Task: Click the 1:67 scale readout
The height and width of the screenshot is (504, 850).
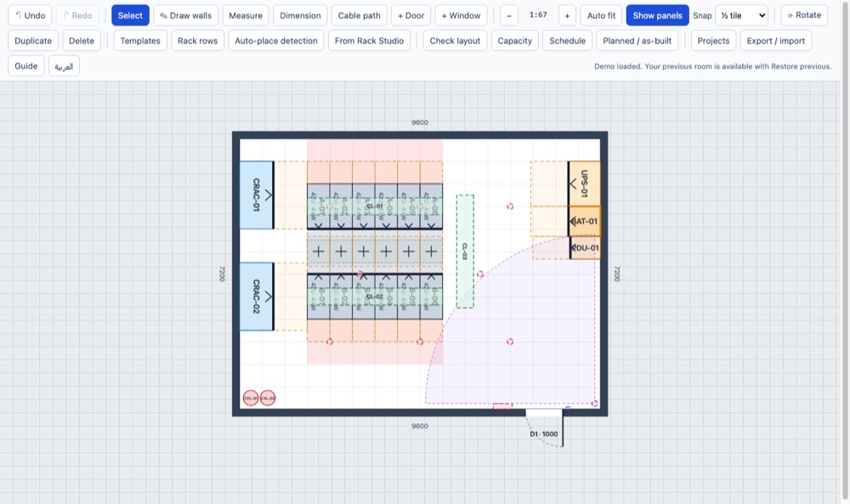Action: click(x=538, y=15)
